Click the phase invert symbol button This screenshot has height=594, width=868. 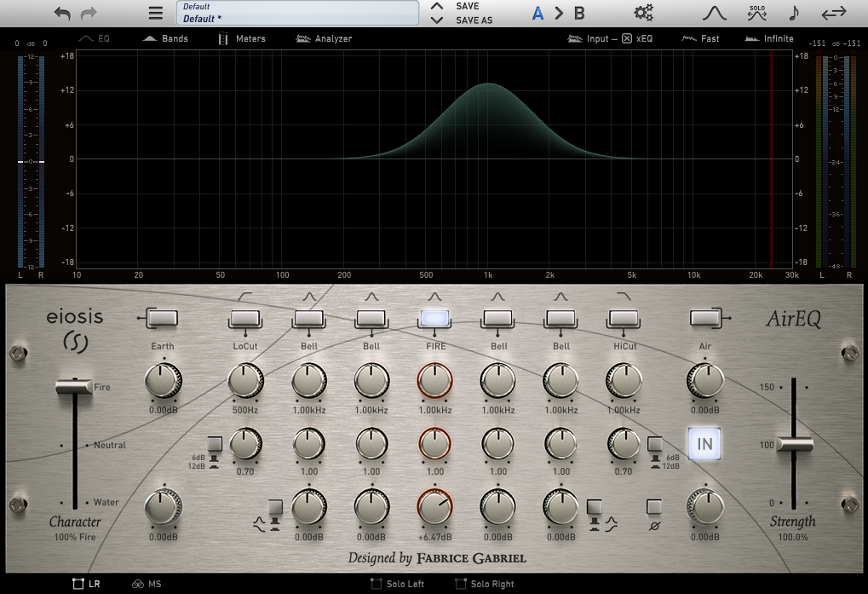654,506
